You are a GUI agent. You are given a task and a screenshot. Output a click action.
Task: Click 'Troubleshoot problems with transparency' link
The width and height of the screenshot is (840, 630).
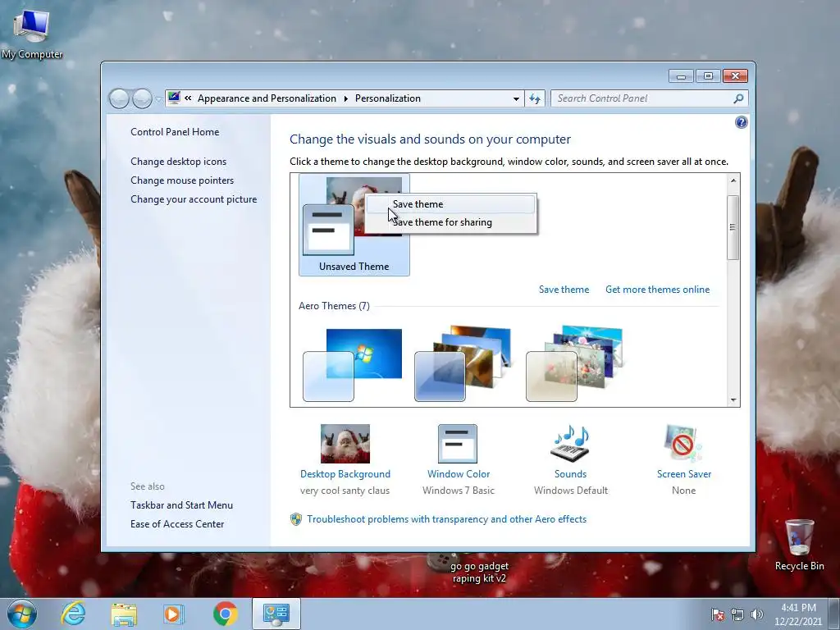(x=447, y=519)
